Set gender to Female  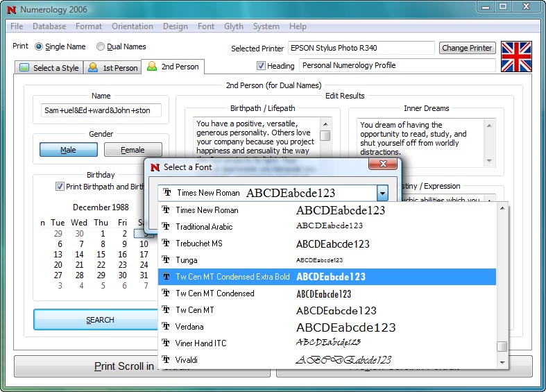(x=133, y=150)
